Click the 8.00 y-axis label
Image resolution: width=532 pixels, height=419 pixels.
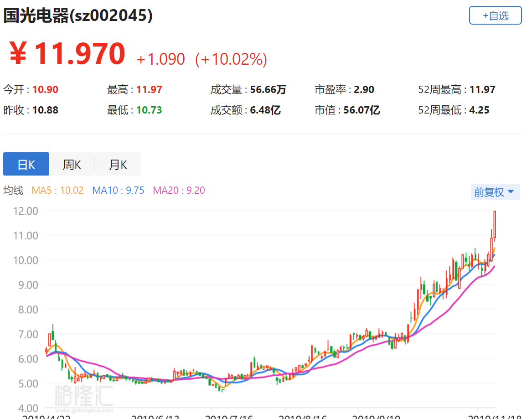tap(28, 310)
